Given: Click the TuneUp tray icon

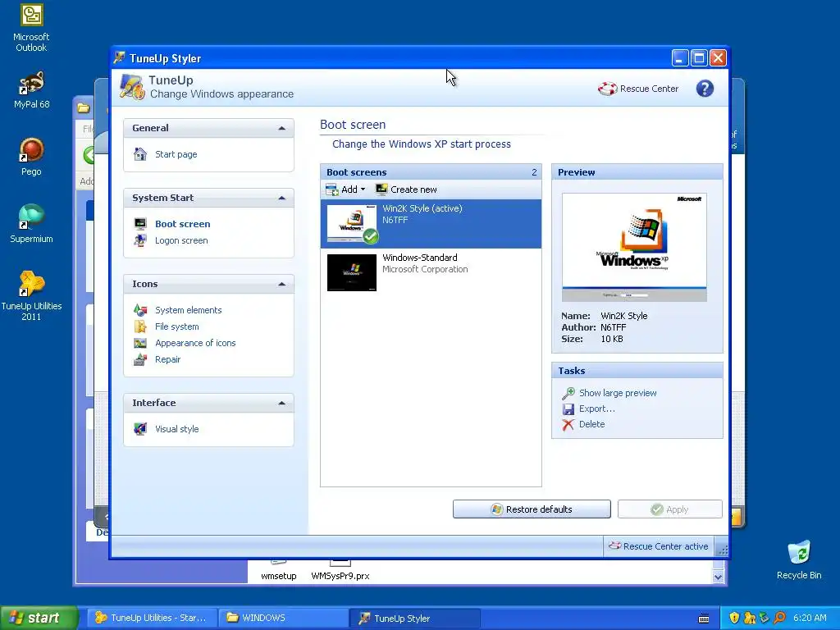Looking at the screenshot, I should pos(750,618).
